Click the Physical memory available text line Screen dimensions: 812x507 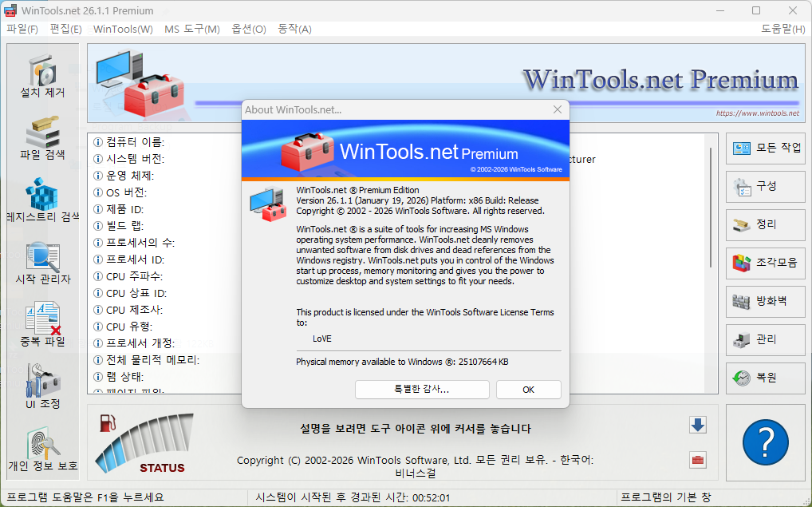[402, 362]
